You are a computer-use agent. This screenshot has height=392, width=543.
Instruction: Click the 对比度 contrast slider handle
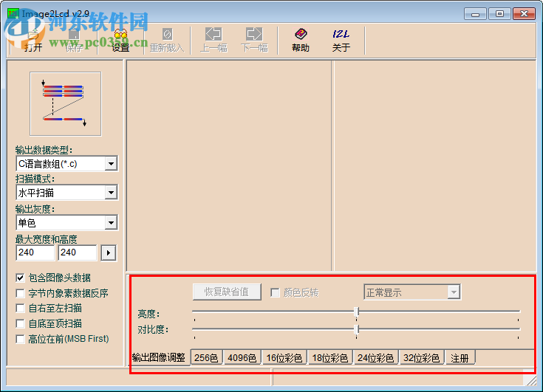pyautogui.click(x=357, y=329)
